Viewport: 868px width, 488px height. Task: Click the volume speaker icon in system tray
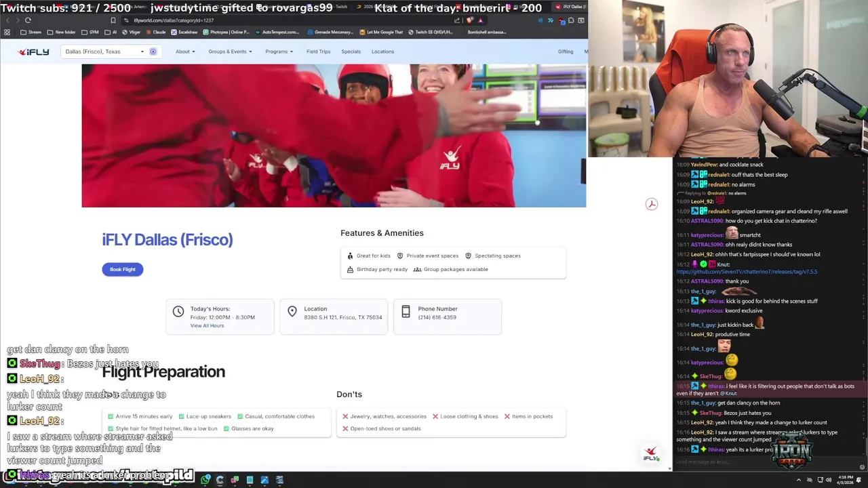click(829, 480)
